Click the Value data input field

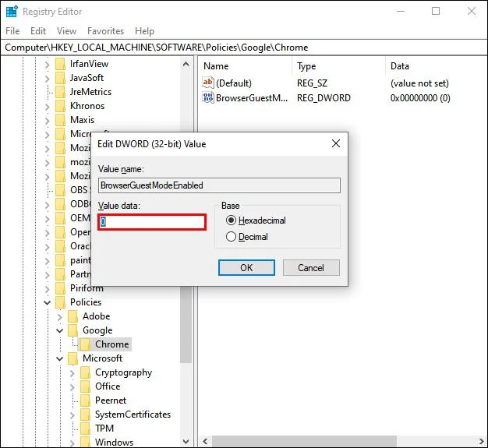pyautogui.click(x=152, y=222)
